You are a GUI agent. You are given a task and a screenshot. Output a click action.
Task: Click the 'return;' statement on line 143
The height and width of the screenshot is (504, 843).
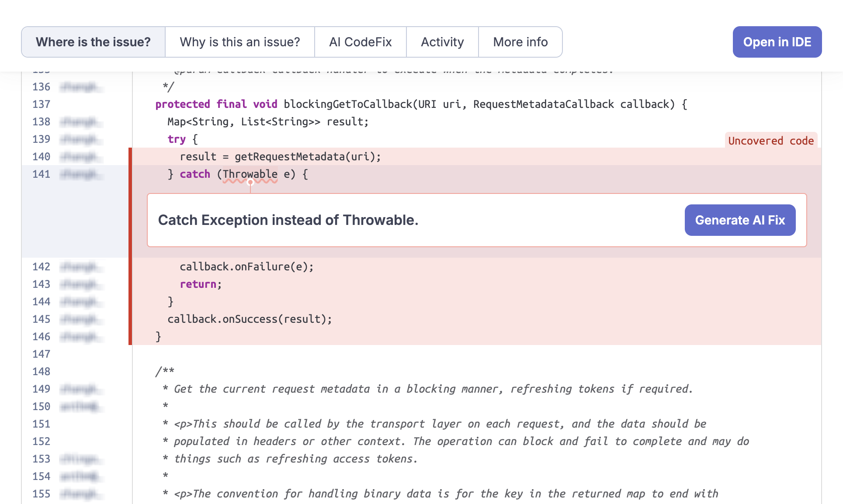coord(201,284)
